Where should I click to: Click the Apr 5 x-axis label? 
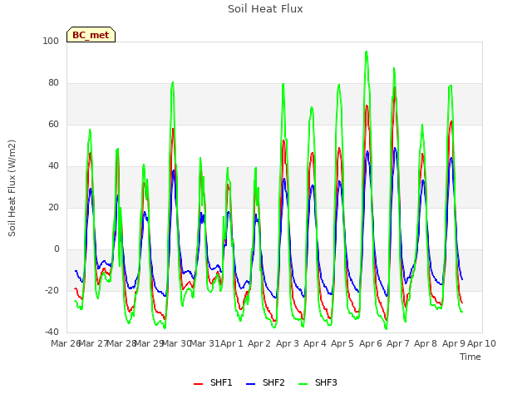pos(342,343)
